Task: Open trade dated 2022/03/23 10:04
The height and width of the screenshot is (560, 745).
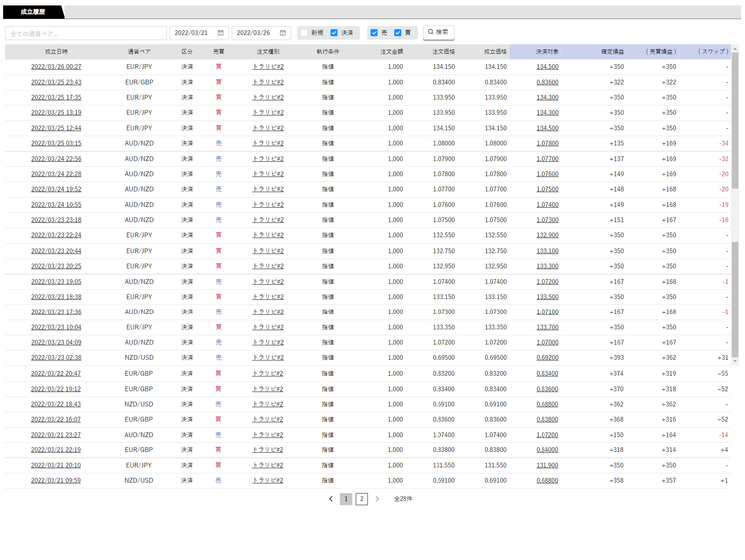Action: click(x=56, y=327)
